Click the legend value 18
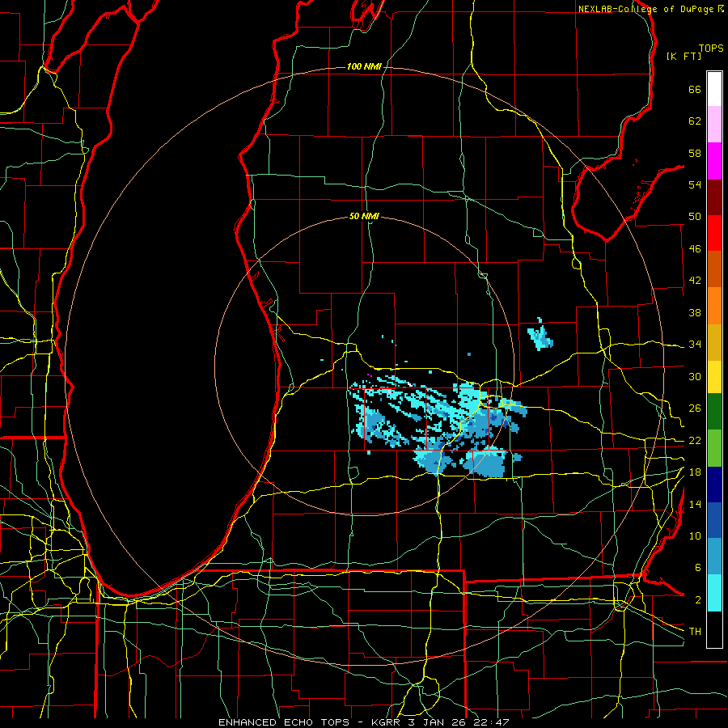728x728 pixels. (x=695, y=472)
